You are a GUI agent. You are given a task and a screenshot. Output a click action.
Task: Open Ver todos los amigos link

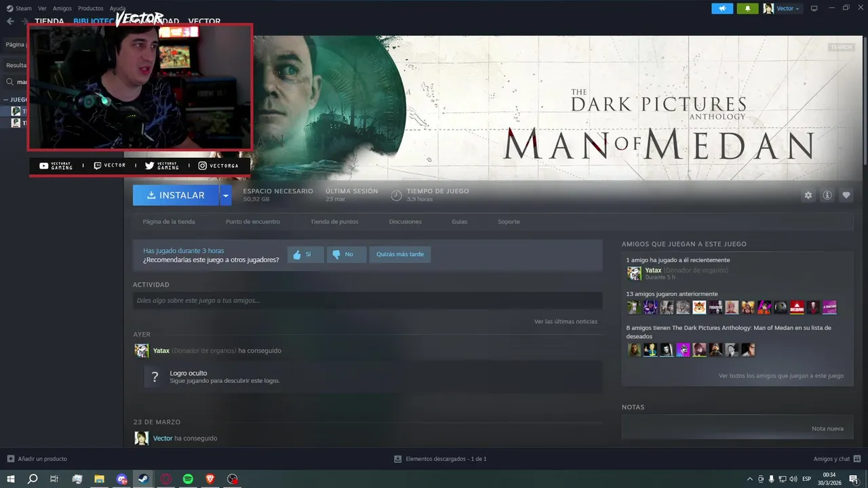coord(781,375)
